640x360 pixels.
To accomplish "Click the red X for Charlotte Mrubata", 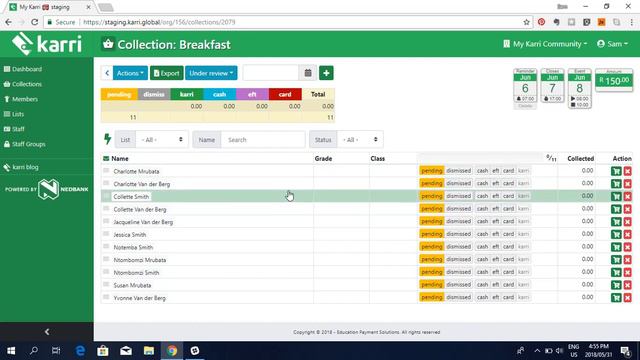I will (x=628, y=171).
